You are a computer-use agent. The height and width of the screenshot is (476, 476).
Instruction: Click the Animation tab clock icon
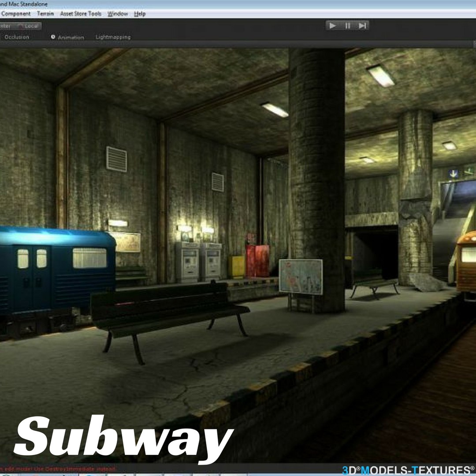(53, 37)
